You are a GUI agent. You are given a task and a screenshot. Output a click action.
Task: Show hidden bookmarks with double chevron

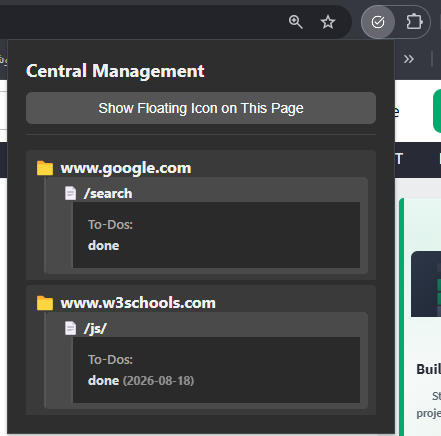(408, 59)
